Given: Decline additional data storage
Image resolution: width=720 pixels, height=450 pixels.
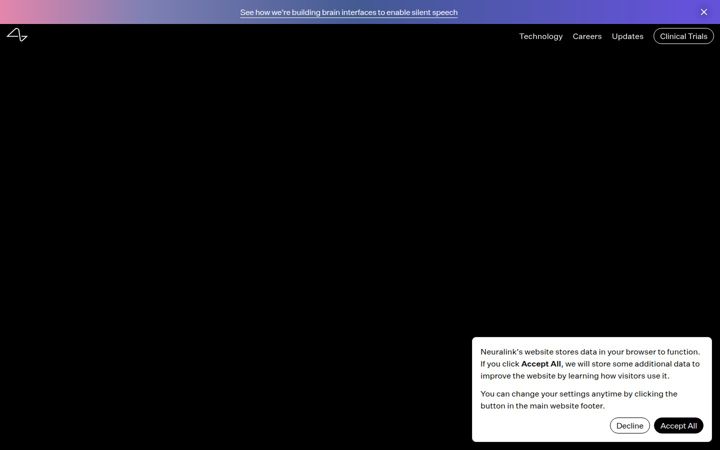Looking at the screenshot, I should point(630,426).
